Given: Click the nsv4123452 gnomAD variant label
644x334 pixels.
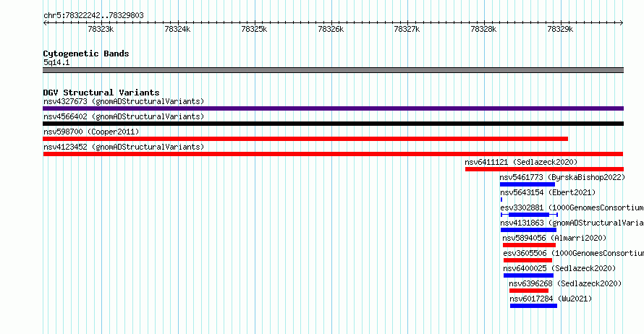Looking at the screenshot, I should (124, 147).
